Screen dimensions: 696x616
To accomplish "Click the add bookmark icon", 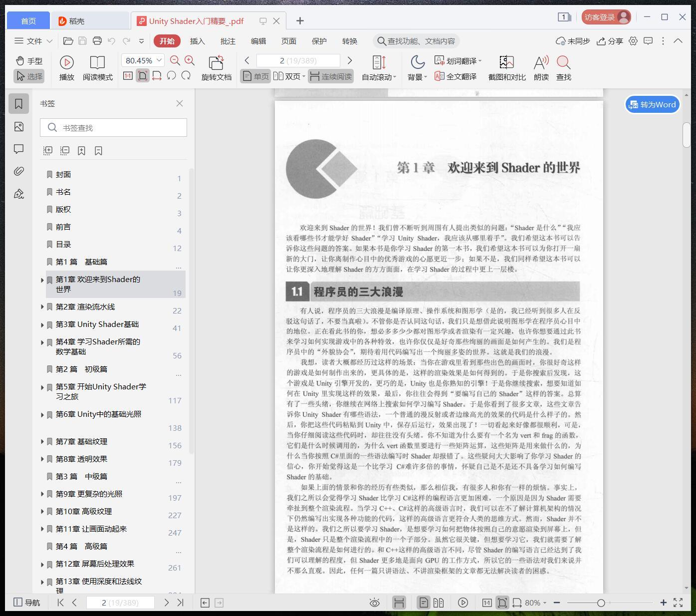I will (81, 150).
